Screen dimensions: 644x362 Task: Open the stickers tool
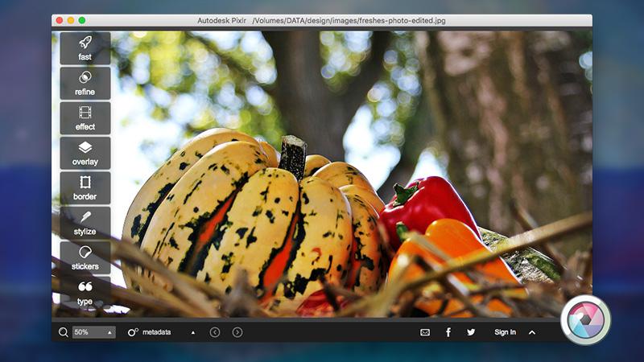click(85, 257)
